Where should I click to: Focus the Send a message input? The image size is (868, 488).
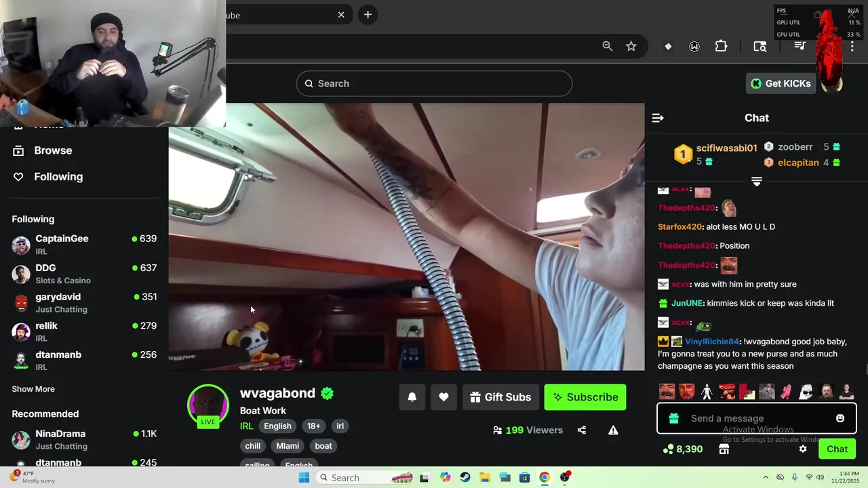(757, 418)
